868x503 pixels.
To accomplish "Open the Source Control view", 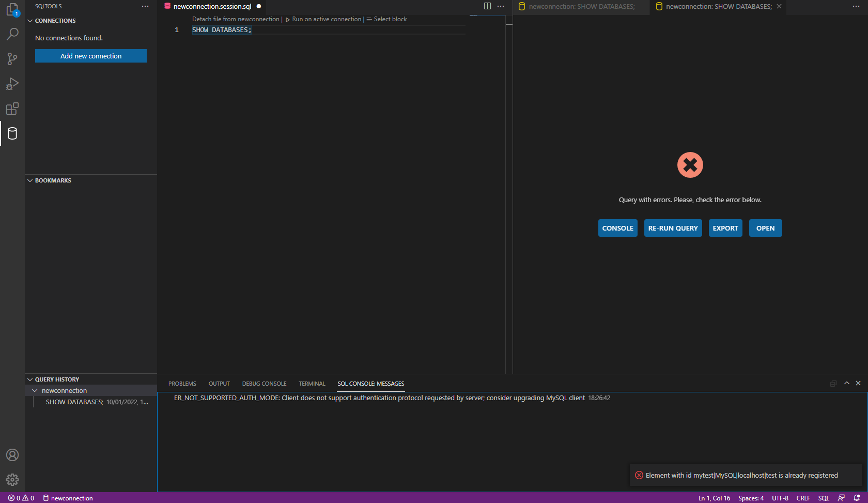I will [12, 59].
